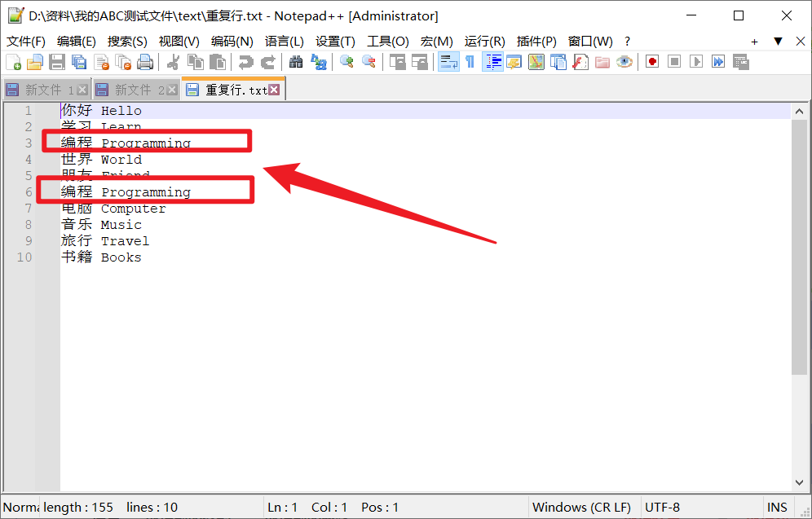Screen dimensions: 812x519
Task: Click the plus button in menu bar
Action: (754, 42)
